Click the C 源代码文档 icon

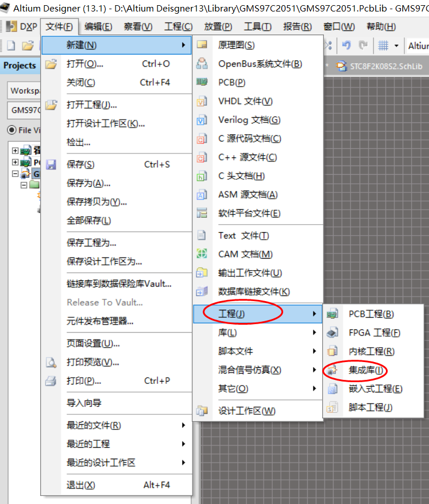pos(202,138)
